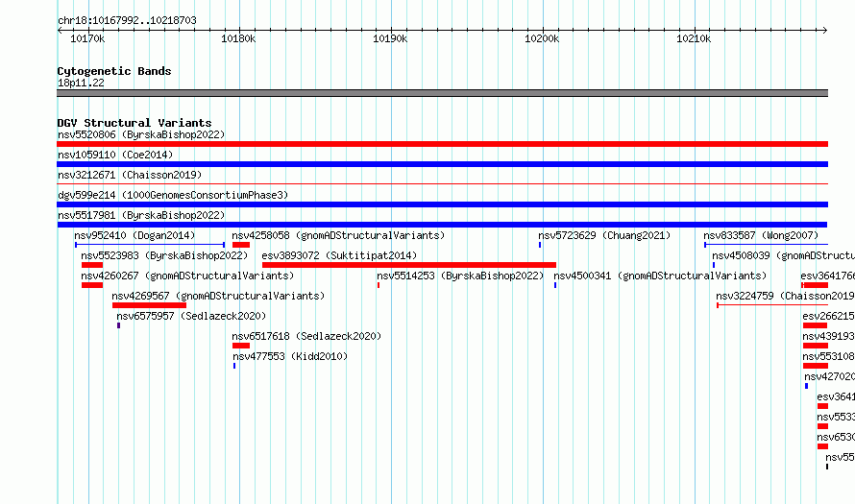855x504 pixels.
Task: Open nsv1059110 (Coe2014) variant label
Action: 115,155
